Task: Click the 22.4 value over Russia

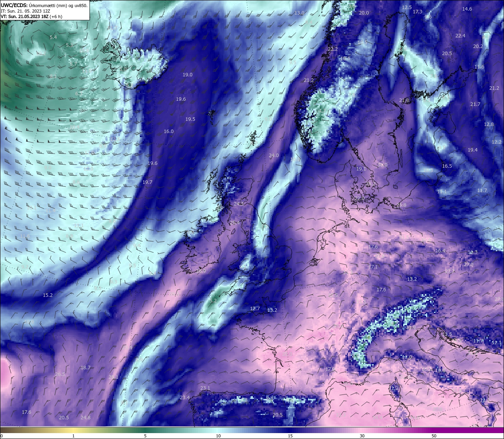Action: click(x=460, y=35)
